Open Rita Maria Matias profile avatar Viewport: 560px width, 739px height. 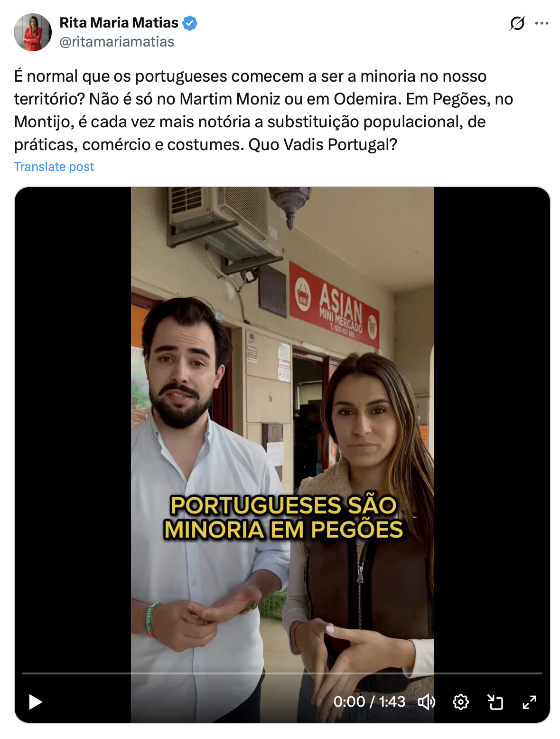(x=33, y=32)
